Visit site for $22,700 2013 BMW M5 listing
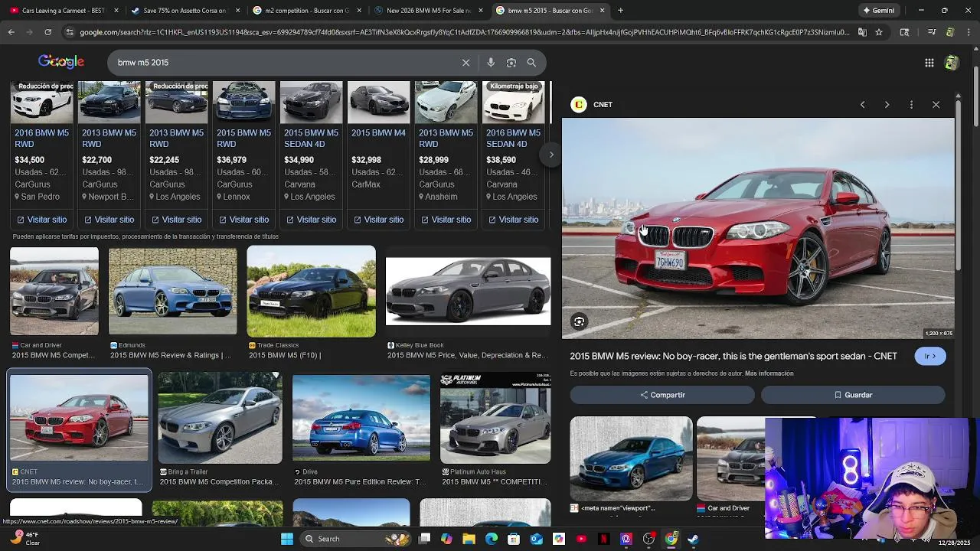Viewport: 980px width, 551px height. point(109,220)
